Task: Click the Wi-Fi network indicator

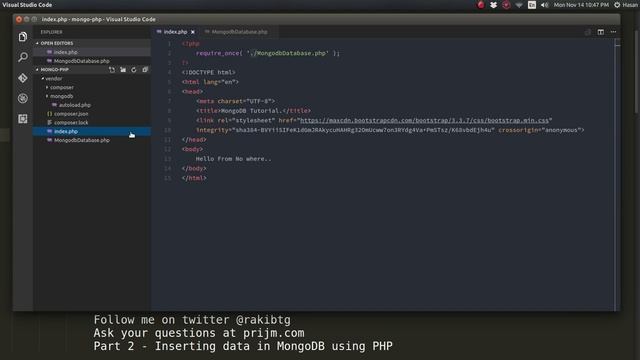Action: coord(519,5)
